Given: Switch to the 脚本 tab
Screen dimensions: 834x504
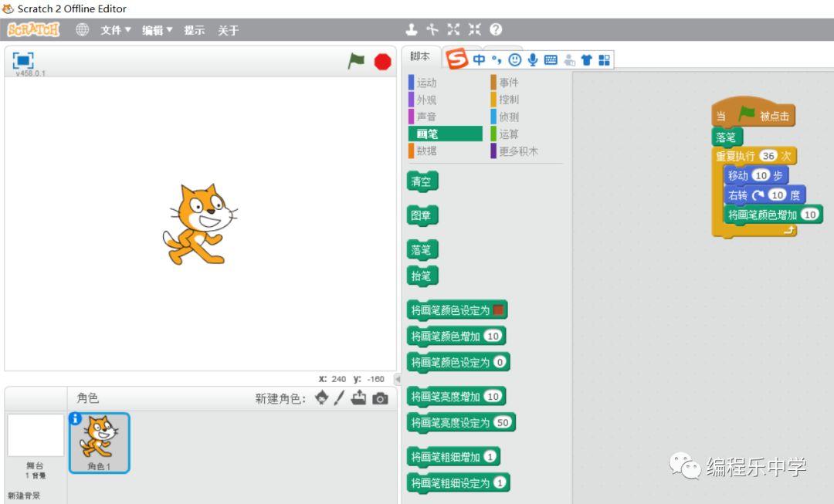Looking at the screenshot, I should tap(419, 56).
